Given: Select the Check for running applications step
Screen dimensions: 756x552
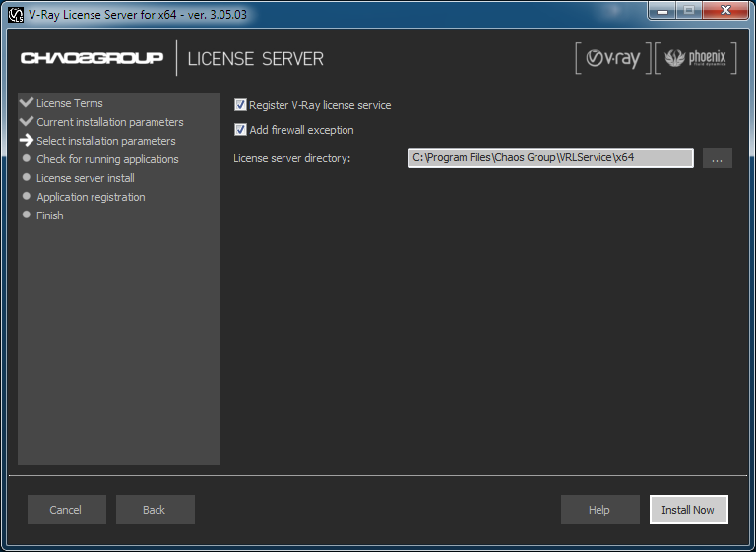Looking at the screenshot, I should pos(107,159).
